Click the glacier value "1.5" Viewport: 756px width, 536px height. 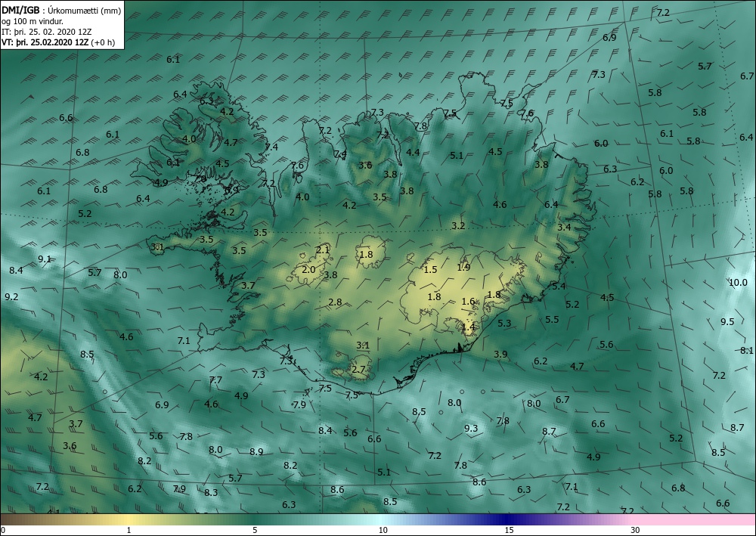pos(430,269)
